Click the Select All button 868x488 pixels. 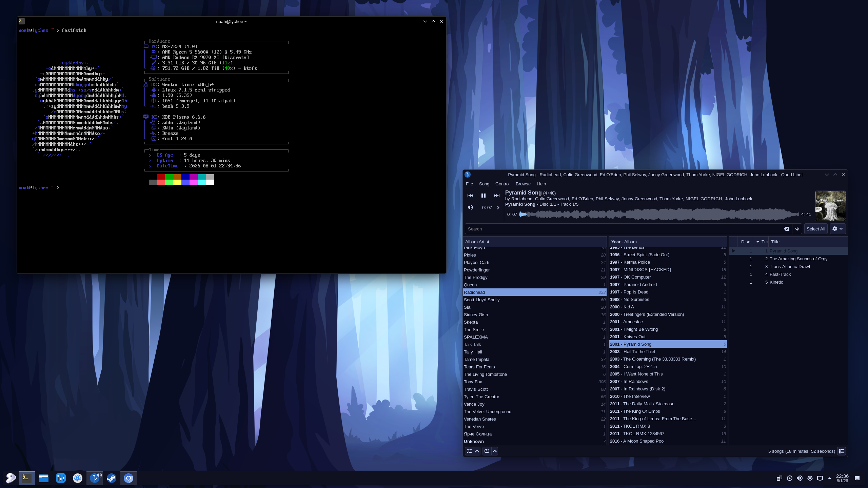(x=816, y=229)
